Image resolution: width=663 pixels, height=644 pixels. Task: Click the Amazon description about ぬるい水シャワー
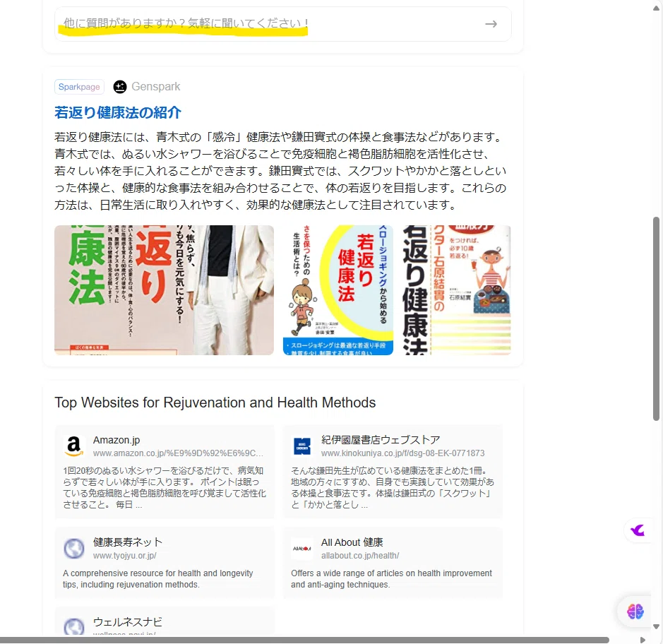point(165,487)
